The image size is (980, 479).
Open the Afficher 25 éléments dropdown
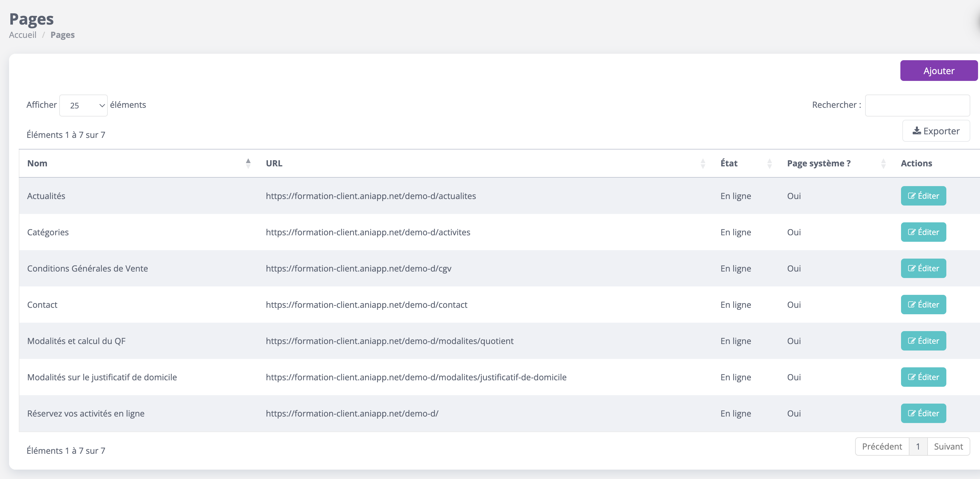coord(83,106)
